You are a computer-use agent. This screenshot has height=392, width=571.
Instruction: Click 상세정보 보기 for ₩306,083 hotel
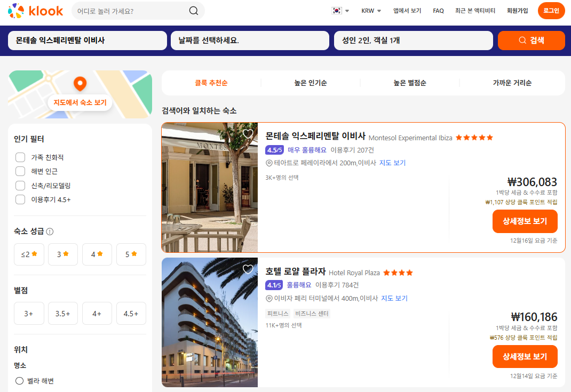click(525, 221)
